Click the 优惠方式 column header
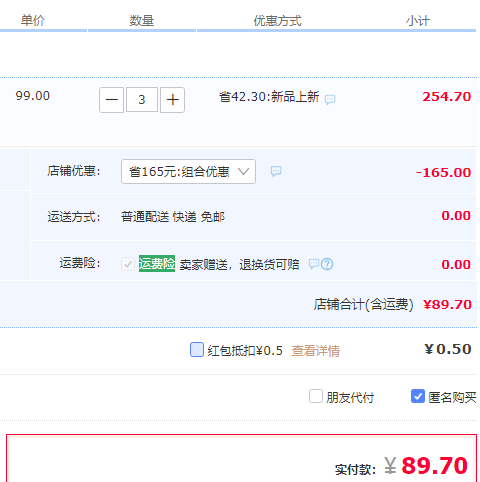The width and height of the screenshot is (480, 482). point(277,21)
